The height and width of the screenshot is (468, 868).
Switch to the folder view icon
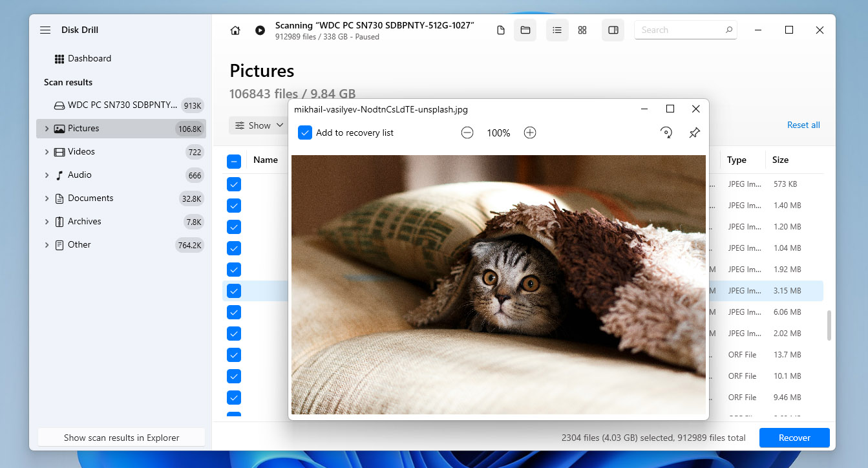(x=525, y=30)
